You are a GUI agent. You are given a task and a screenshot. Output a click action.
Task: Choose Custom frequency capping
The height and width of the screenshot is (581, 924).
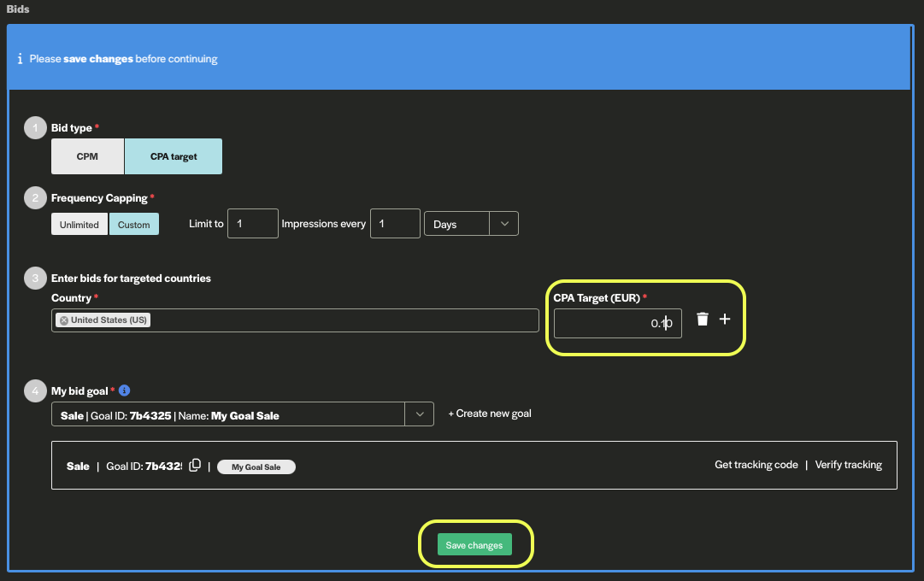pos(133,225)
